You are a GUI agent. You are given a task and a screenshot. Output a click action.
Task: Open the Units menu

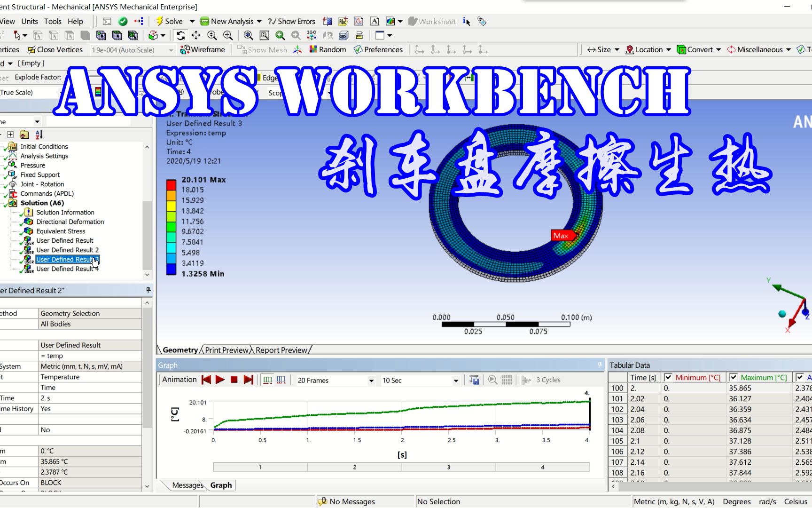pos(30,21)
